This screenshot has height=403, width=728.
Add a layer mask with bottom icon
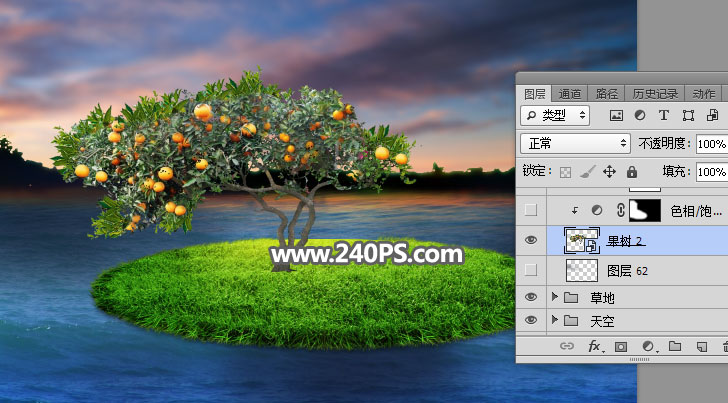point(620,347)
